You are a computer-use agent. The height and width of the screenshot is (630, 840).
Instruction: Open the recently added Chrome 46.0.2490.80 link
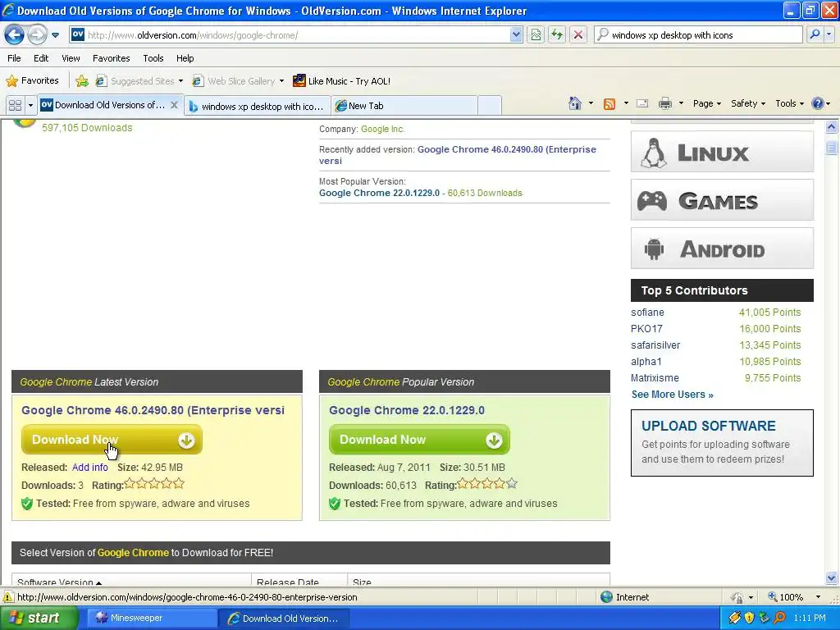point(458,155)
